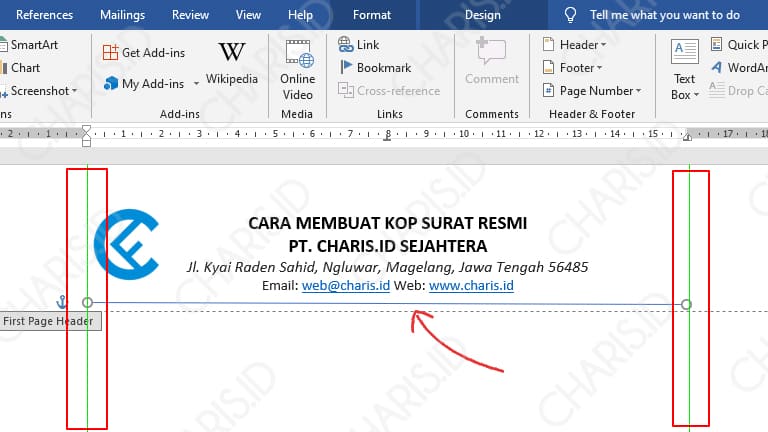Click the CARA MEMBUAT KOP SURAT RESMI heading
Screen dimensions: 768x432
(x=387, y=223)
